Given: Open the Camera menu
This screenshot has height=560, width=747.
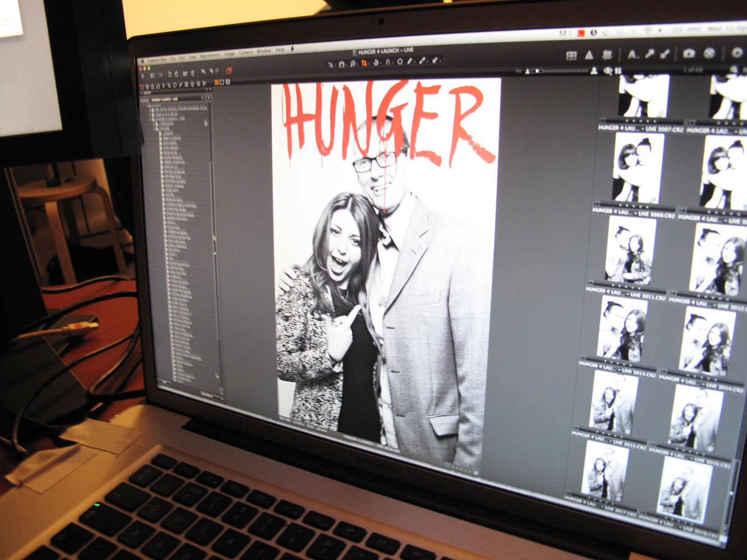Looking at the screenshot, I should tap(245, 53).
